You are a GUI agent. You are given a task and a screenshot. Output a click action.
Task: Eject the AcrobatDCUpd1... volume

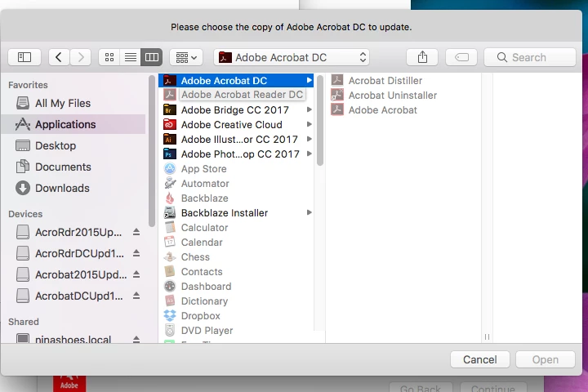click(x=136, y=296)
